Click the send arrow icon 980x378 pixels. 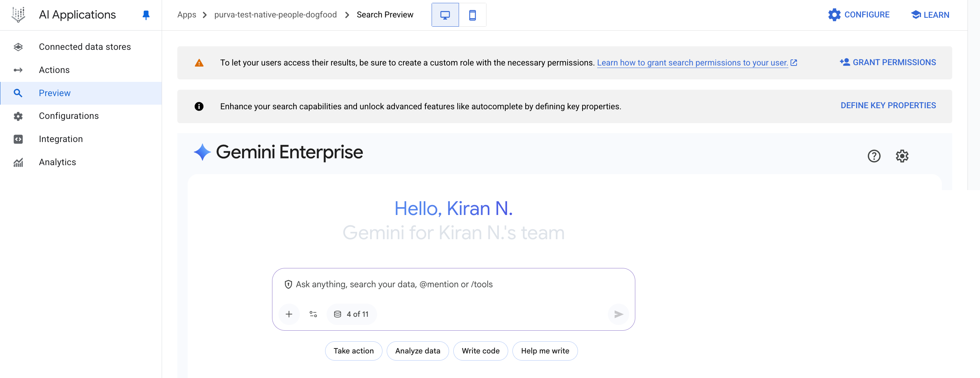618,314
